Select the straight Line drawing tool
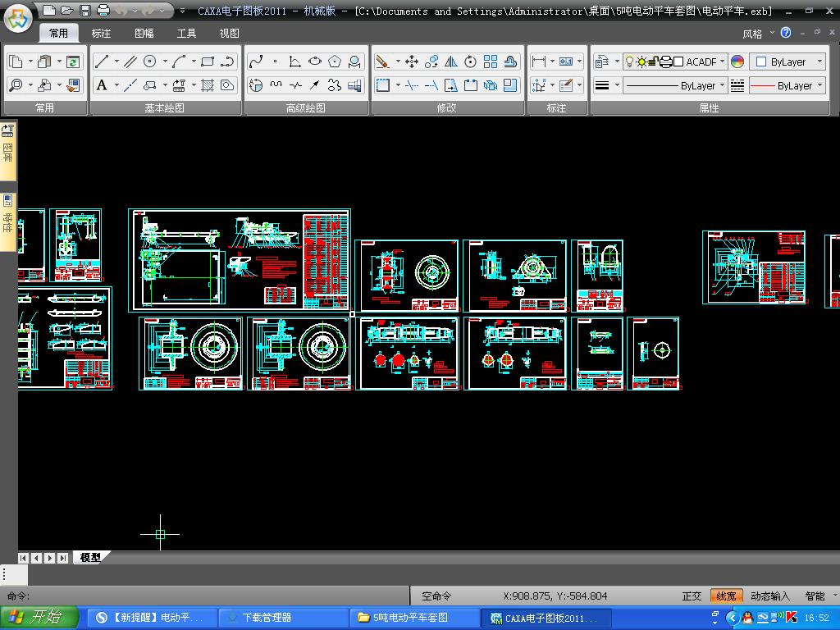840x630 pixels. [x=101, y=62]
